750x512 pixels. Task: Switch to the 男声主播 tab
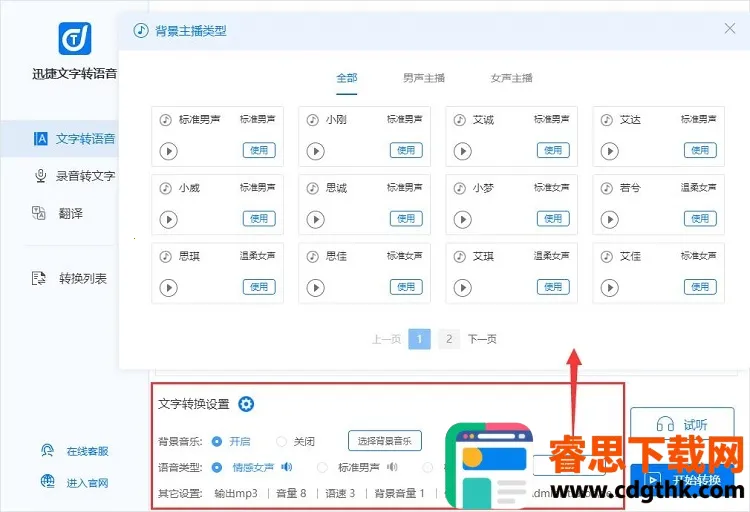pyautogui.click(x=424, y=78)
